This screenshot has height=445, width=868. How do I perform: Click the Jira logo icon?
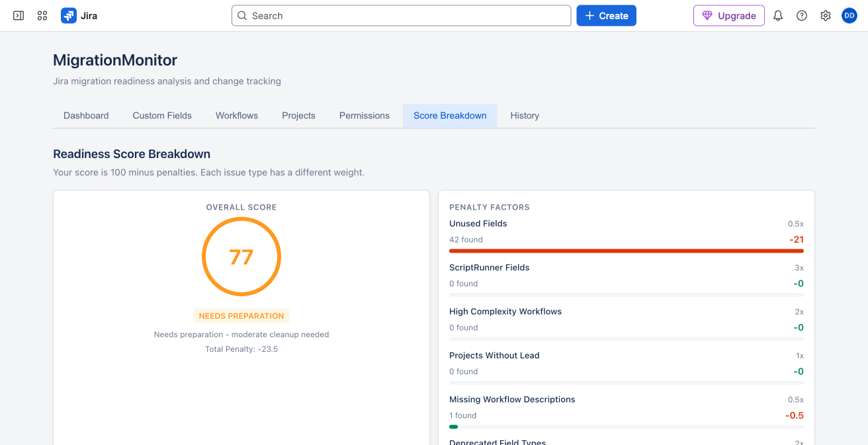click(x=69, y=15)
